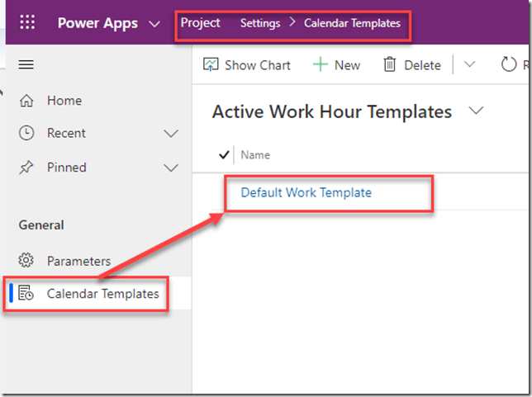532x397 pixels.
Task: Collapse the hamburger navigation menu
Action: point(26,64)
